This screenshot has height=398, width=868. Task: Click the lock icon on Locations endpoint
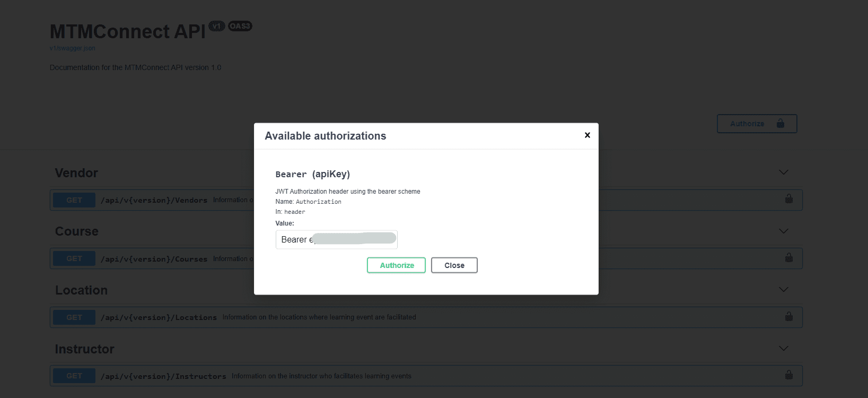click(789, 316)
